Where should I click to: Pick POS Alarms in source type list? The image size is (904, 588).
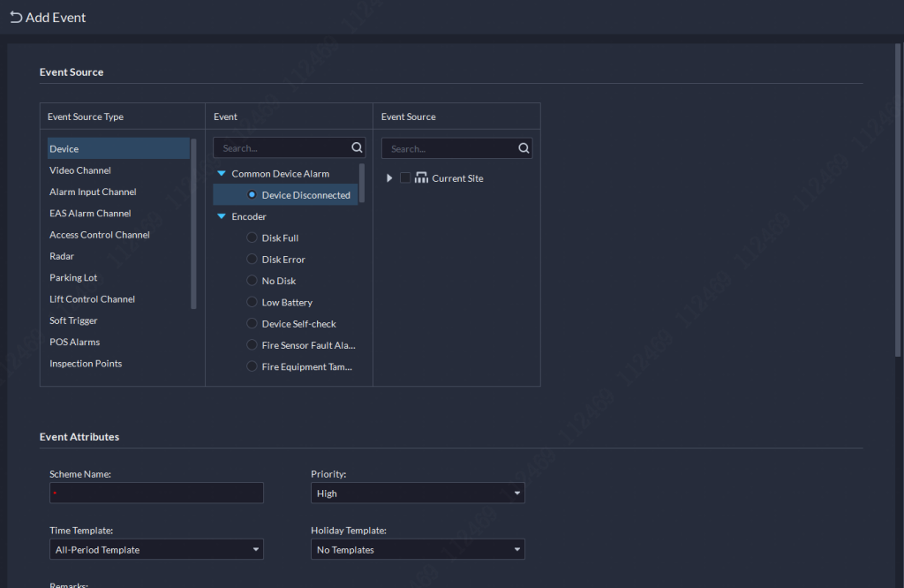[75, 342]
